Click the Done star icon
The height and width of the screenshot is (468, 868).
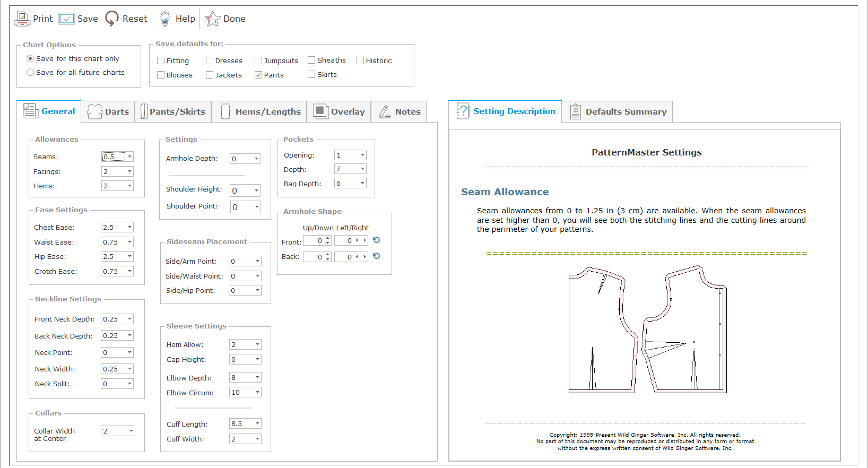212,19
